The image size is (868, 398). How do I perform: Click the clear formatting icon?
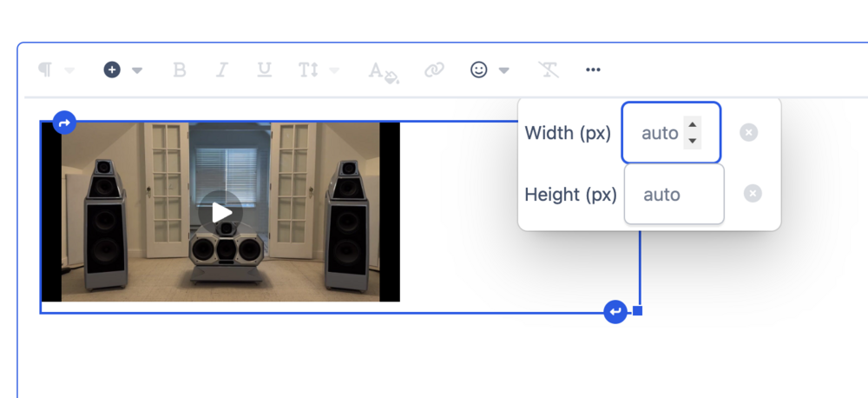click(549, 70)
